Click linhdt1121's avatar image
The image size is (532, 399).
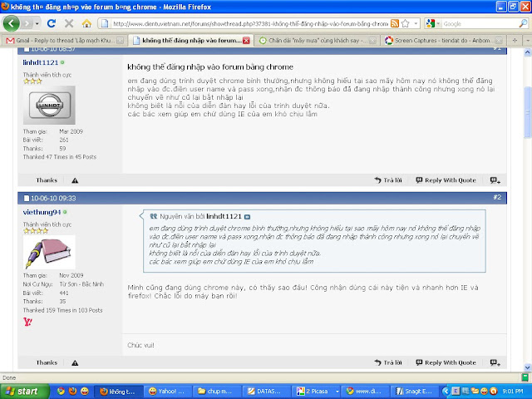pos(49,106)
